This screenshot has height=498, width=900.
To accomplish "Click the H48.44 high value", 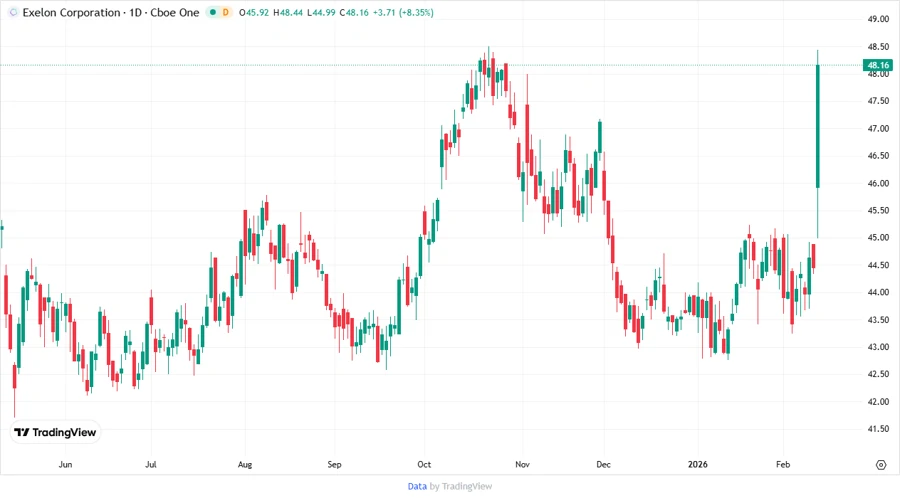I will (x=288, y=13).
